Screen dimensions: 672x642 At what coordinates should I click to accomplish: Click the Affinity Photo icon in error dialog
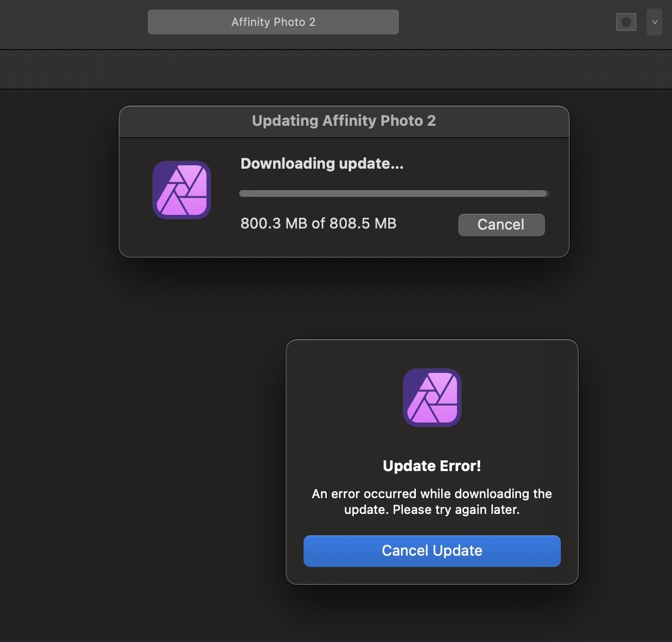tap(432, 397)
